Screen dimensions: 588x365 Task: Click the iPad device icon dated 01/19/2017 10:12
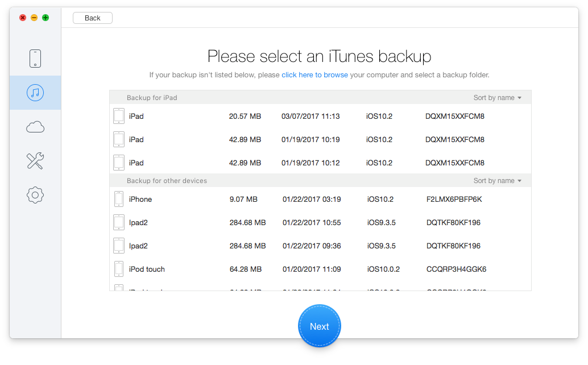119,163
